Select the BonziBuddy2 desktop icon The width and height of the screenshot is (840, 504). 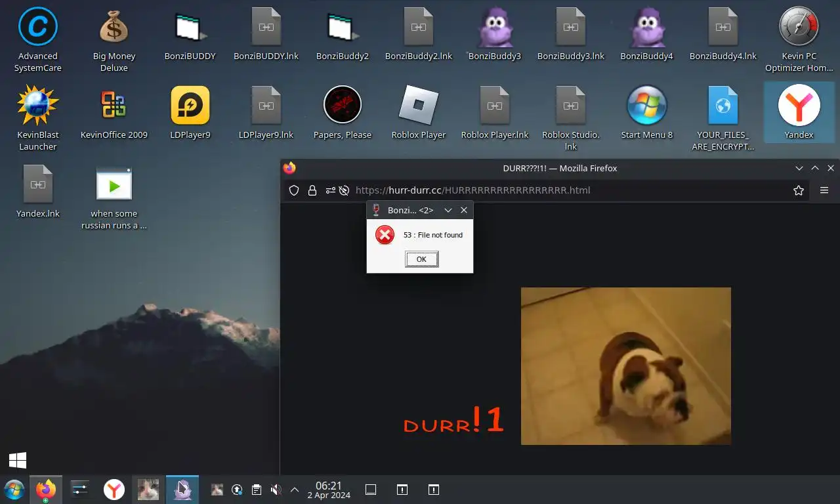click(343, 34)
